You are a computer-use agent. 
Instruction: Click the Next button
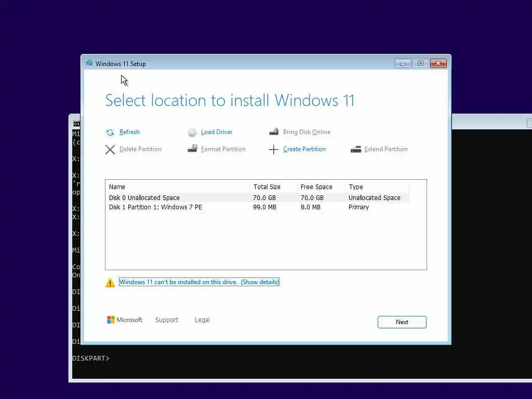tap(402, 322)
